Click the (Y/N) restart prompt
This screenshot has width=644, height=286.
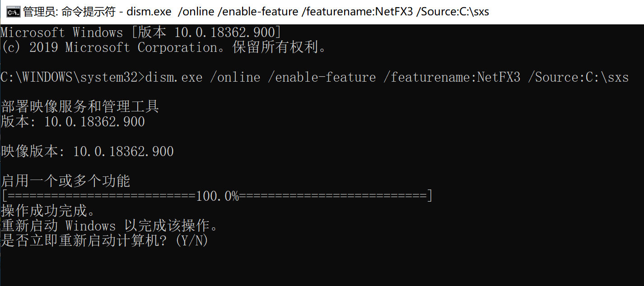pos(191,240)
